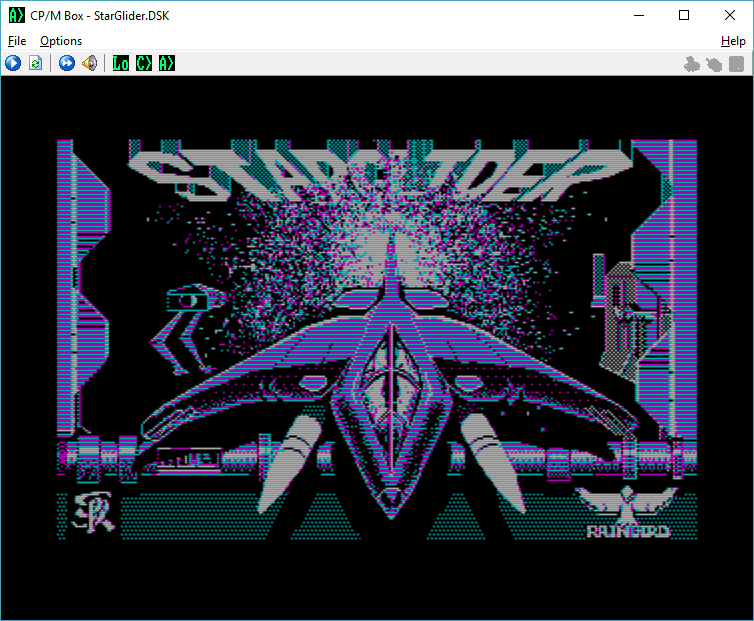Image resolution: width=754 pixels, height=621 pixels.
Task: Minimize the CP/M Box window
Action: click(x=639, y=15)
